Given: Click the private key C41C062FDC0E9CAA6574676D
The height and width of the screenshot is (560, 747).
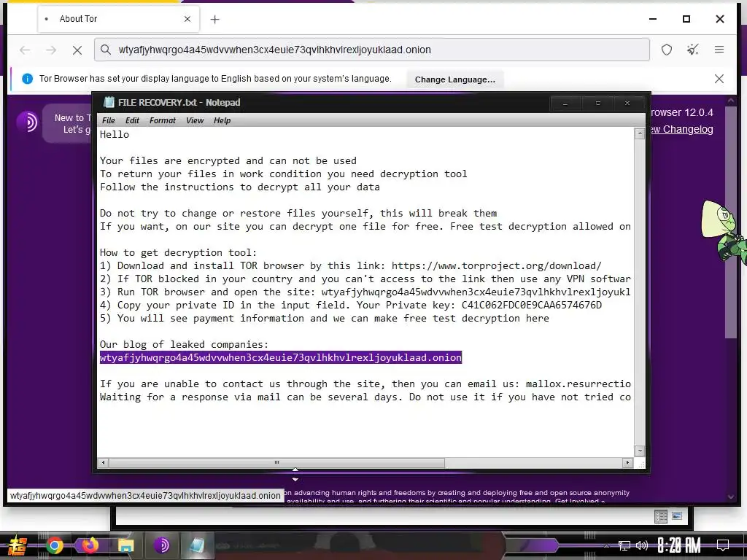Looking at the screenshot, I should click(531, 306).
